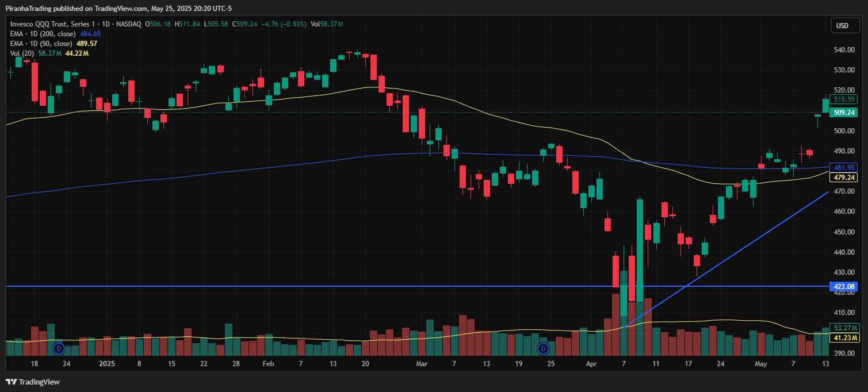
Task: Click the dividend marker in late December
Action: pyautogui.click(x=58, y=348)
